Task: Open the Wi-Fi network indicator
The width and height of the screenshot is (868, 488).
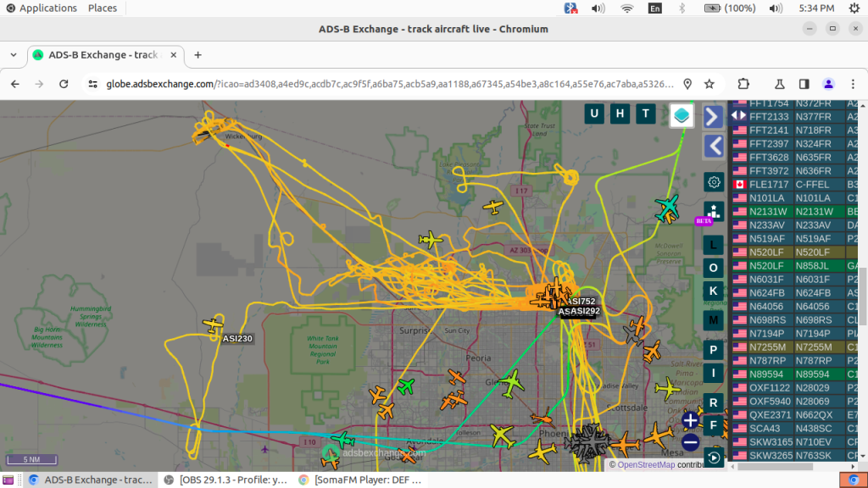Action: click(626, 8)
